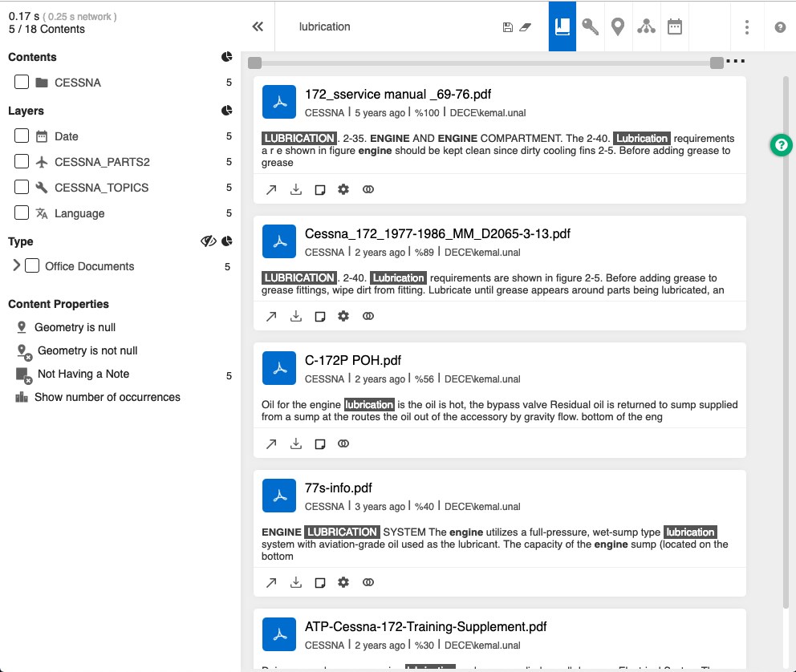Click the left handle of the range slider
The image size is (796, 672).
coord(255,63)
